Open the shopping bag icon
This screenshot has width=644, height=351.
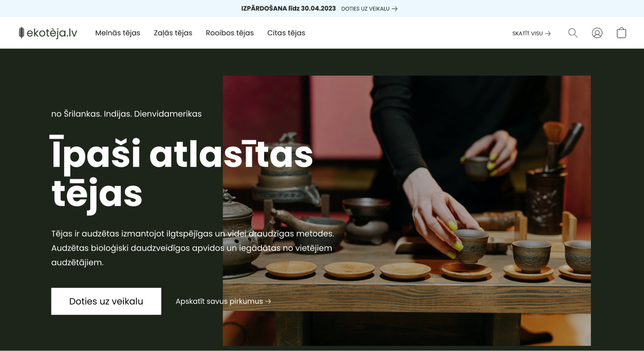tap(621, 33)
